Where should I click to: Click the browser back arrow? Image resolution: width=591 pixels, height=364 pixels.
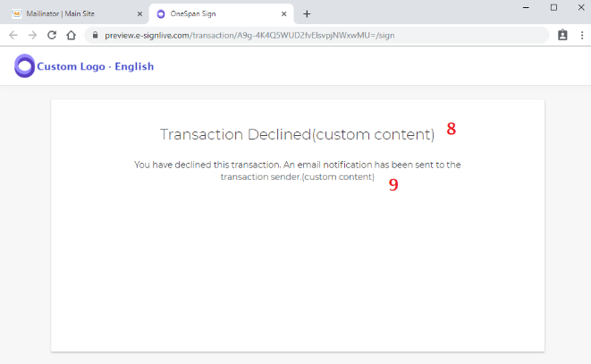pos(13,35)
